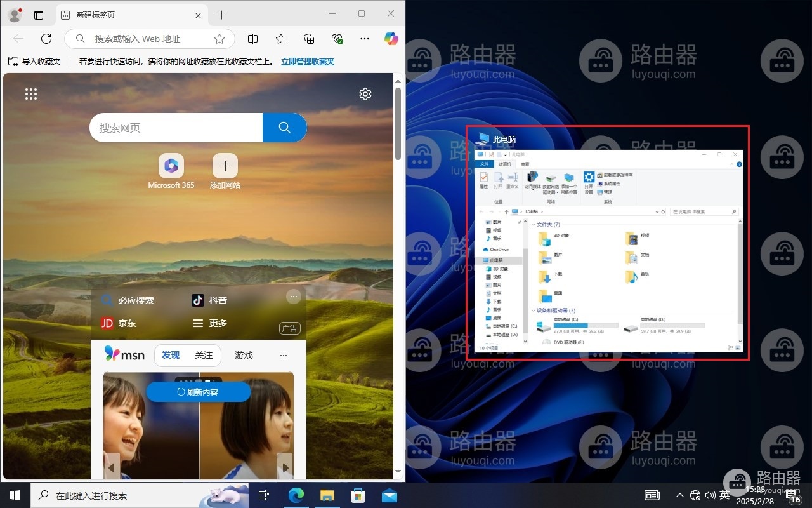
Task: Click the 在此键入进行搜索 taskbar search box
Action: tap(140, 495)
